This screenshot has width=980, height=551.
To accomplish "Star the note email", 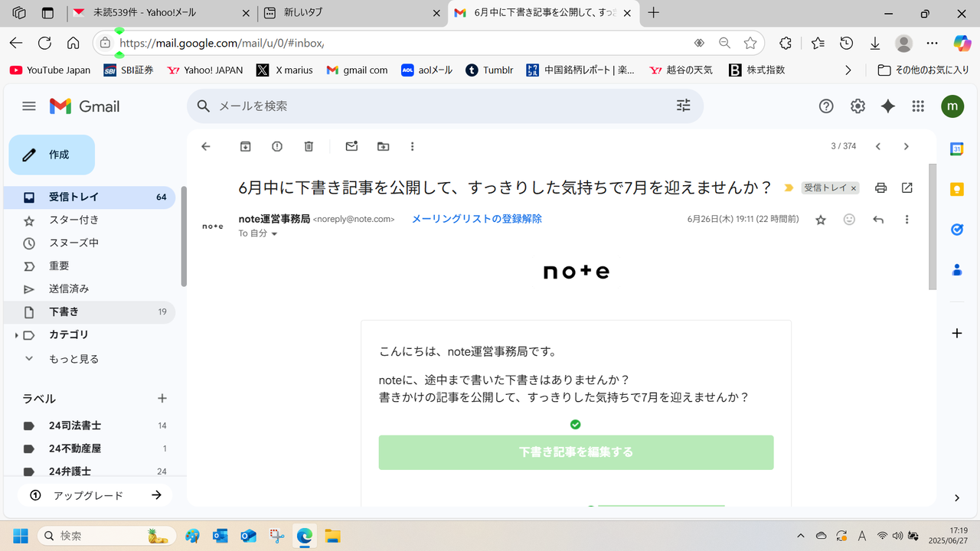I will (x=821, y=220).
